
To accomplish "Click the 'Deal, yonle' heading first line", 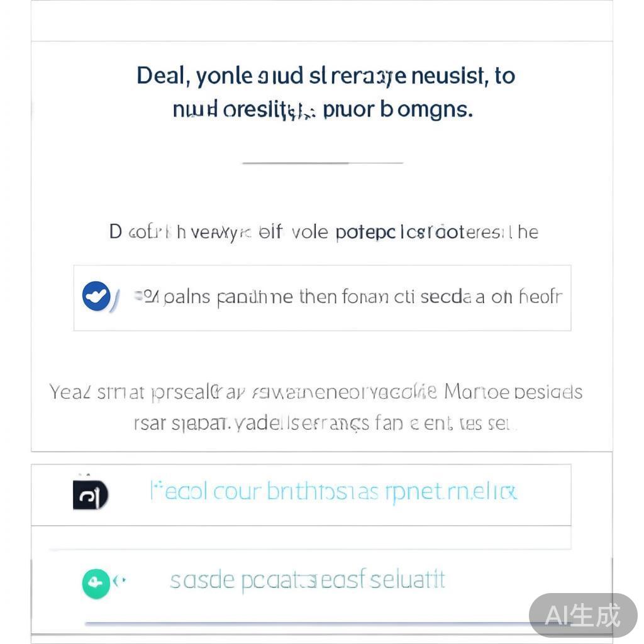I will click(x=325, y=76).
